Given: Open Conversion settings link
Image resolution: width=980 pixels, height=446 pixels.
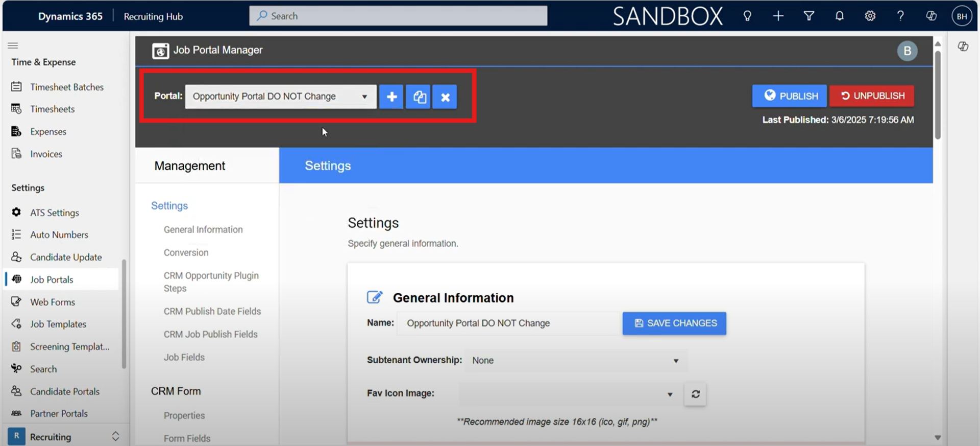Looking at the screenshot, I should click(186, 252).
